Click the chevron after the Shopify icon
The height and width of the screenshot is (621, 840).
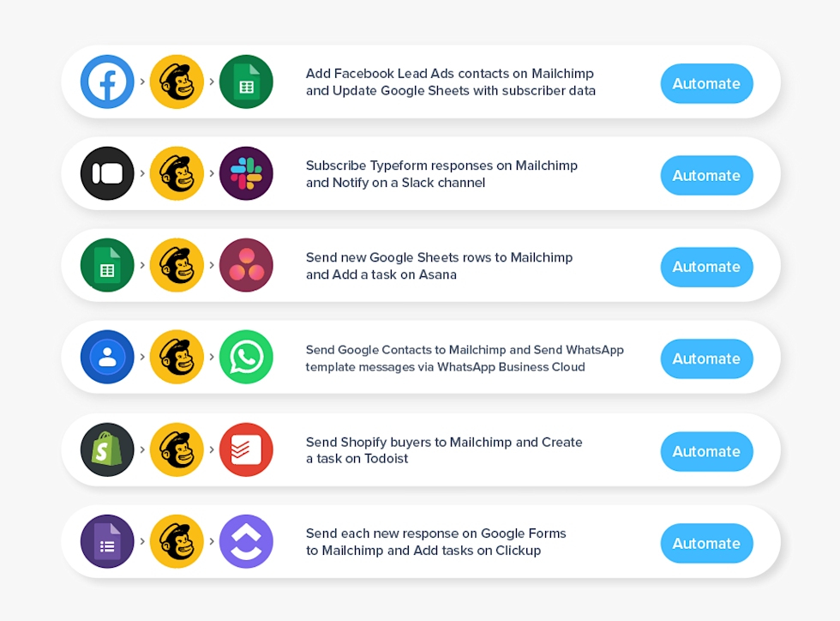[141, 449]
